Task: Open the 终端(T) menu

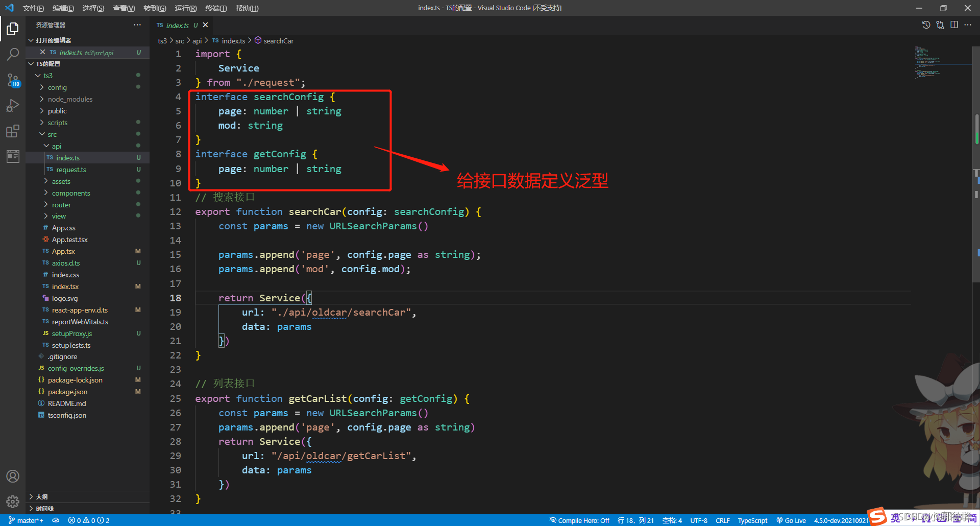Action: click(216, 8)
